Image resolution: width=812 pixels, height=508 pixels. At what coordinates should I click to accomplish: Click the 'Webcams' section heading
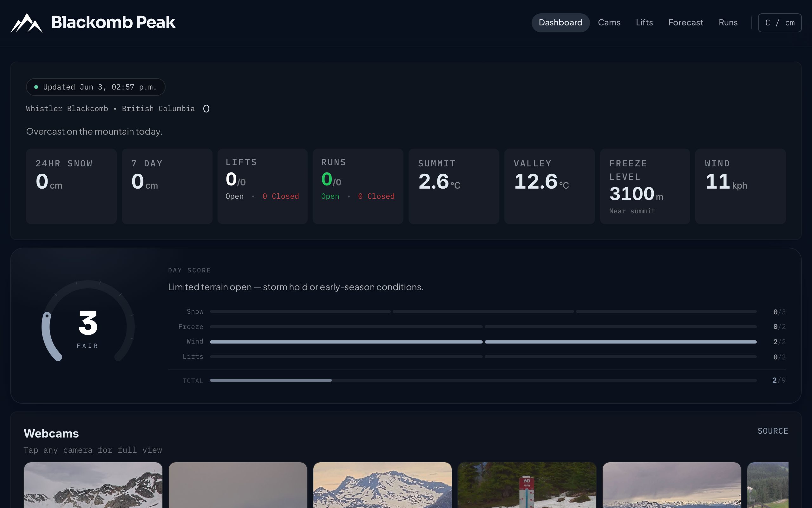coord(51,433)
